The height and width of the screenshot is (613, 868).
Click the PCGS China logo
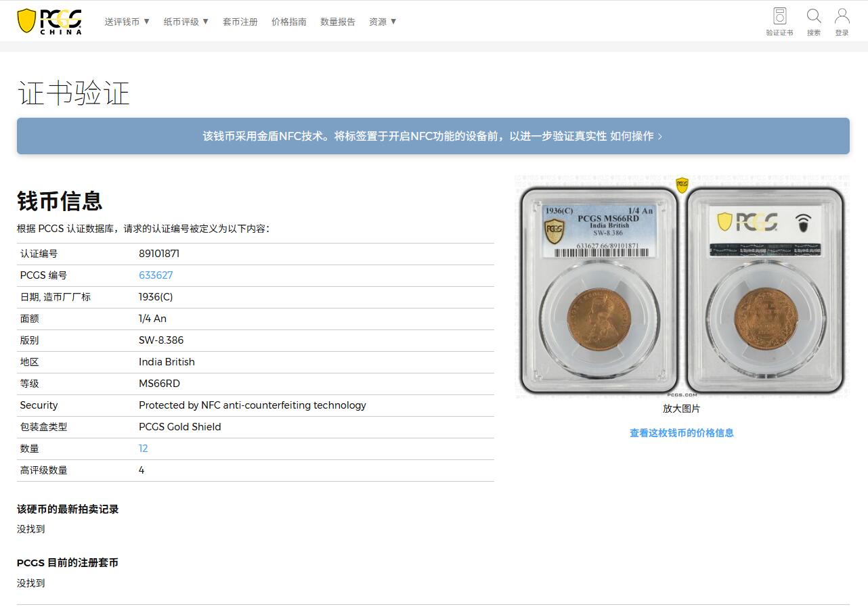(x=49, y=21)
